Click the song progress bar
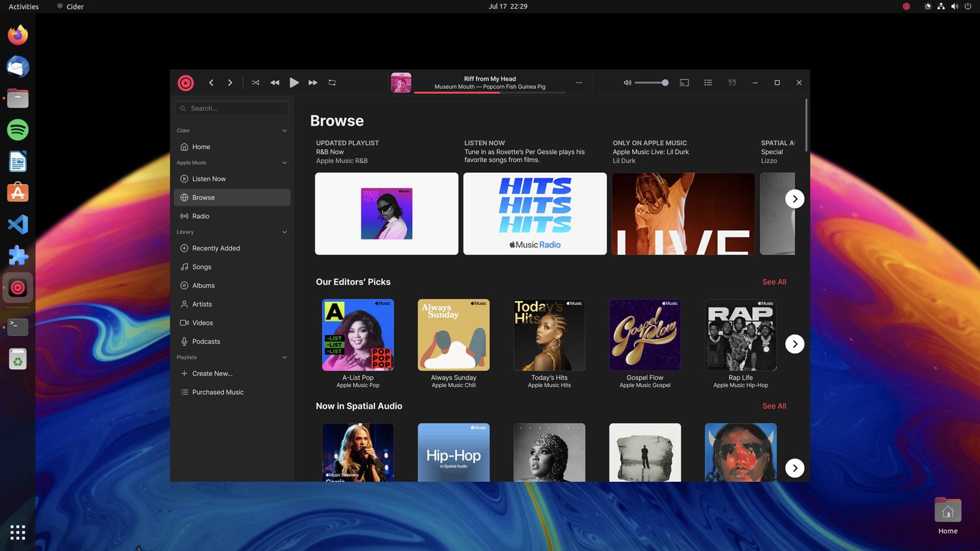The image size is (980, 551). click(x=490, y=92)
